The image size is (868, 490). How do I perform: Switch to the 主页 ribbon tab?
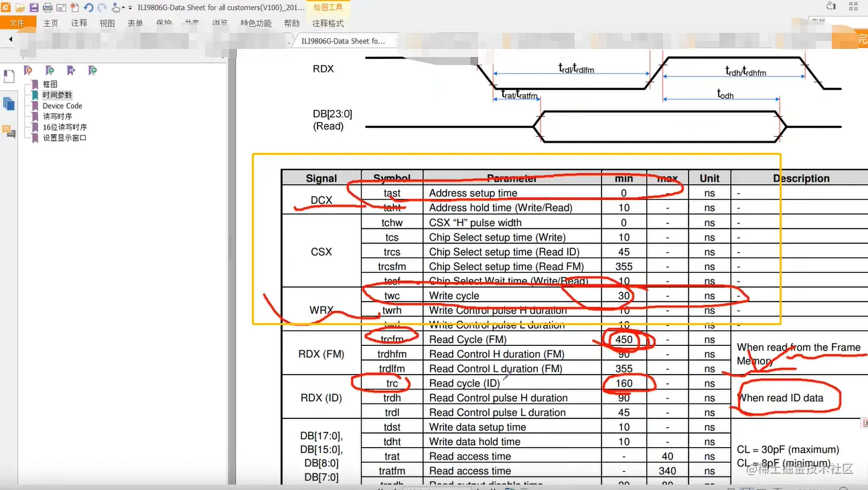click(51, 23)
